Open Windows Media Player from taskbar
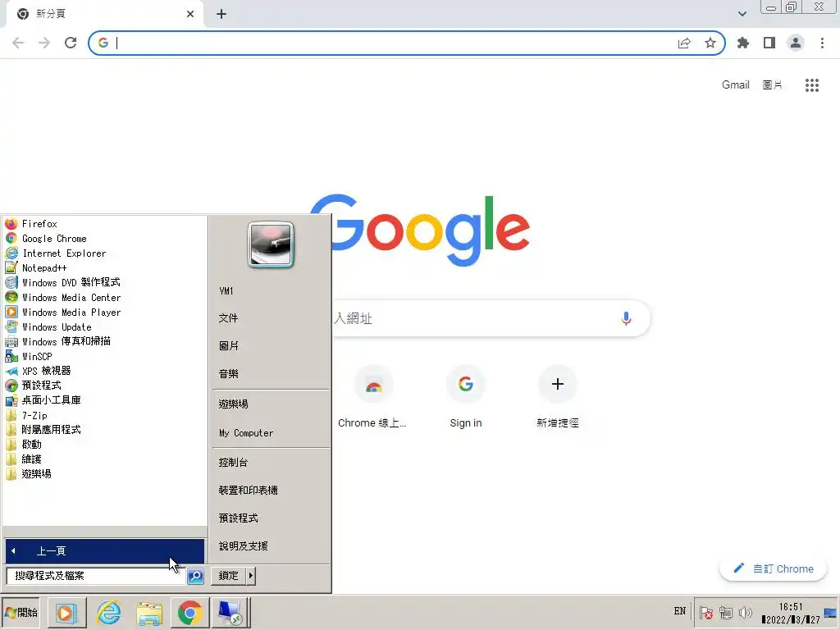The width and height of the screenshot is (840, 630). [x=66, y=612]
